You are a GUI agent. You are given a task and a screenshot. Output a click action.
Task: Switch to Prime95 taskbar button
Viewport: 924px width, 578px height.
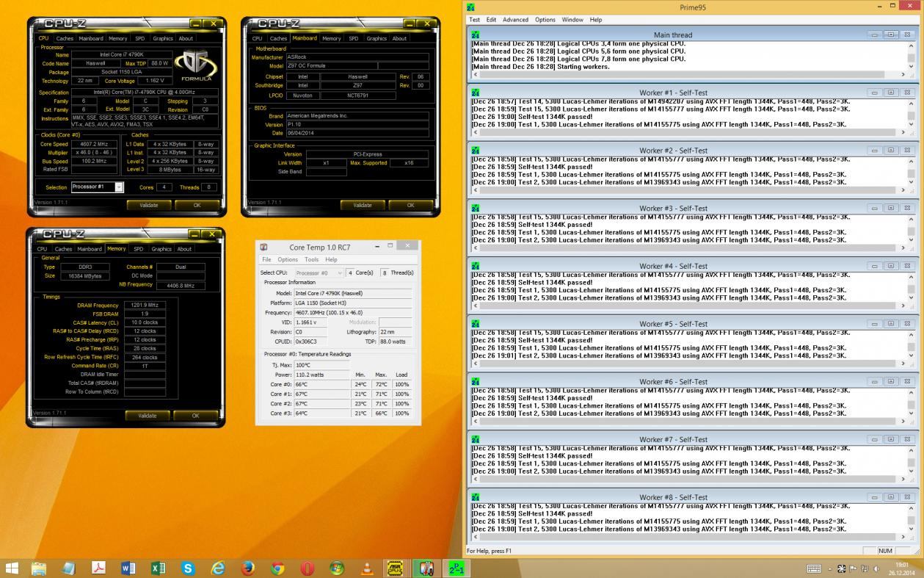click(x=456, y=568)
